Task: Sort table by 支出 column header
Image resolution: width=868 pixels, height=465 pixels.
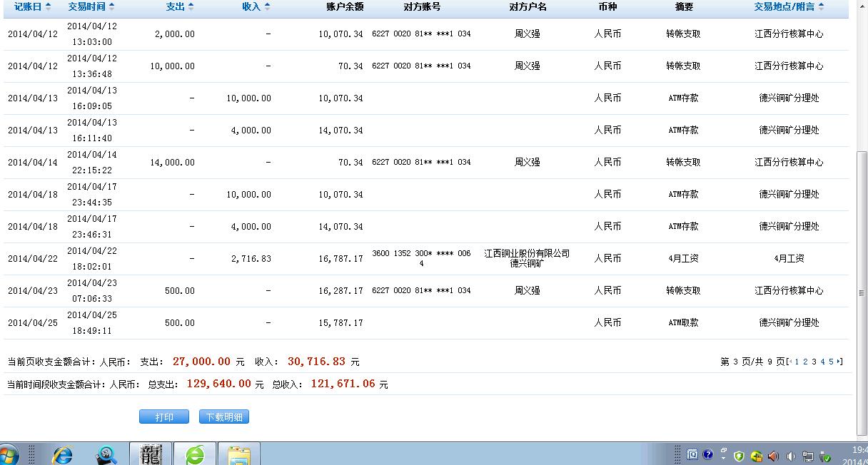Action: (180, 6)
